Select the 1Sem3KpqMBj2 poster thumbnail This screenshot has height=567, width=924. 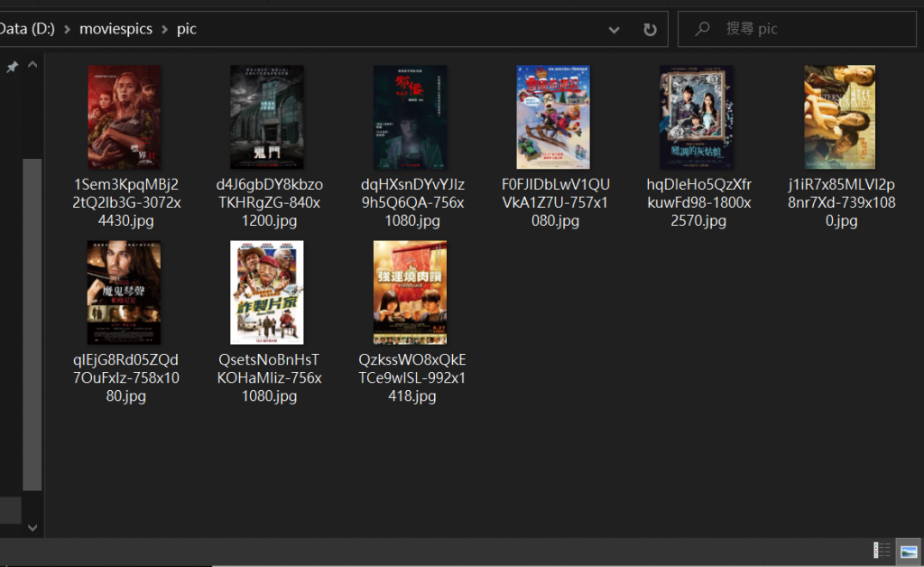(125, 117)
